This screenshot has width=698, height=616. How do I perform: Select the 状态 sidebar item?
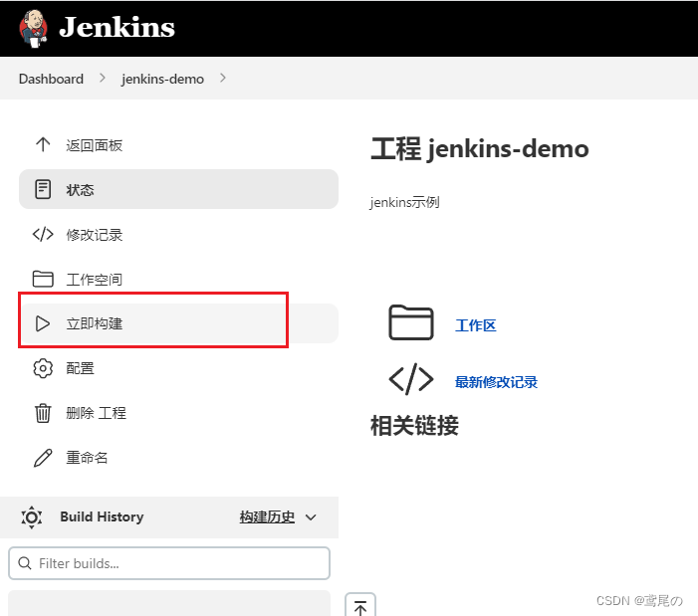pyautogui.click(x=178, y=189)
